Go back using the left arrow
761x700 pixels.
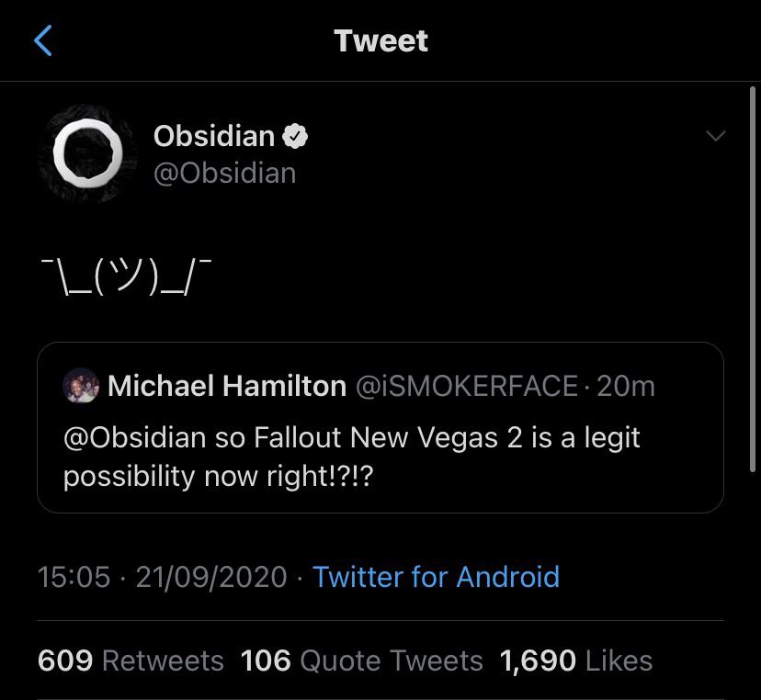point(43,41)
